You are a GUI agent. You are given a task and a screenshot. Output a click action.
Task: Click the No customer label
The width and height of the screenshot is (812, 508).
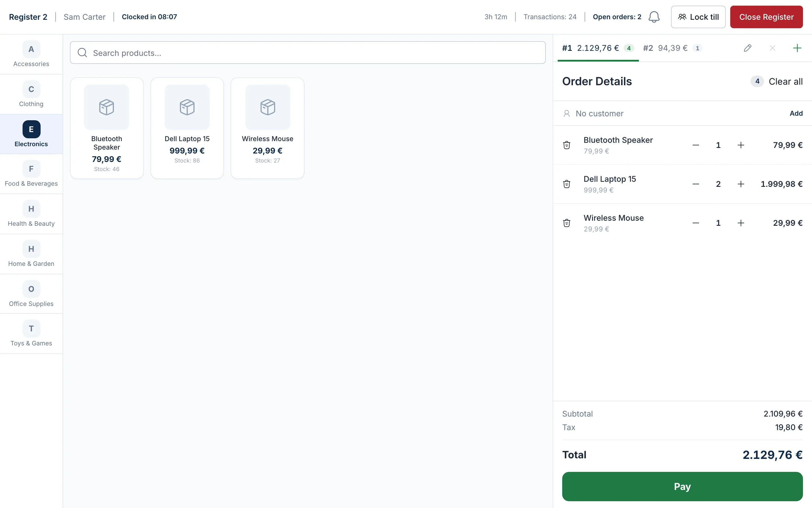pyautogui.click(x=599, y=113)
